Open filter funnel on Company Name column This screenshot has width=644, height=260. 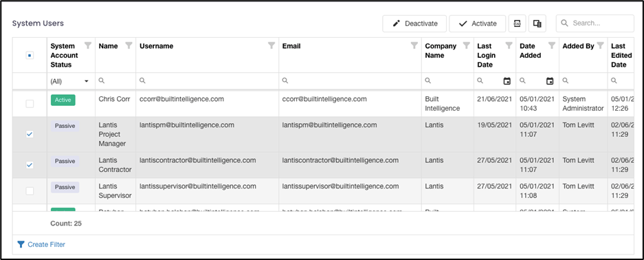click(x=467, y=45)
